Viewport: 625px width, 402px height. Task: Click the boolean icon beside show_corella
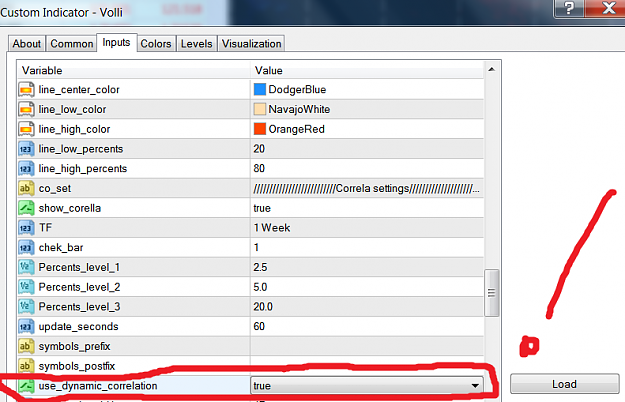(26, 208)
